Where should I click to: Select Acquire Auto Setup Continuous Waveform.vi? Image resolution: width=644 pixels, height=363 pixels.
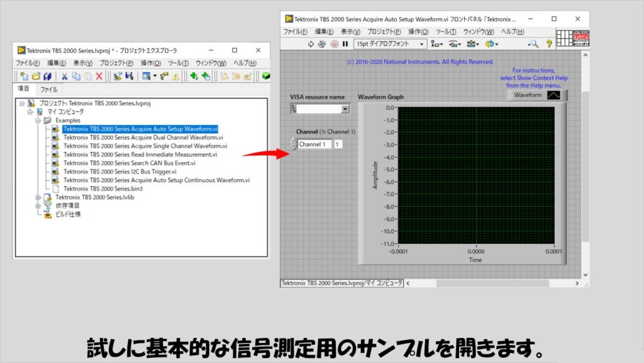tap(157, 181)
